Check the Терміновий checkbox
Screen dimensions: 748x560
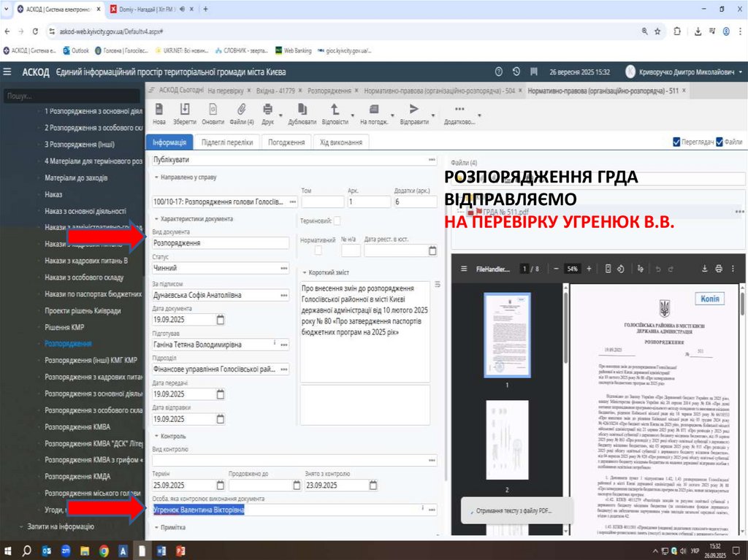[337, 220]
